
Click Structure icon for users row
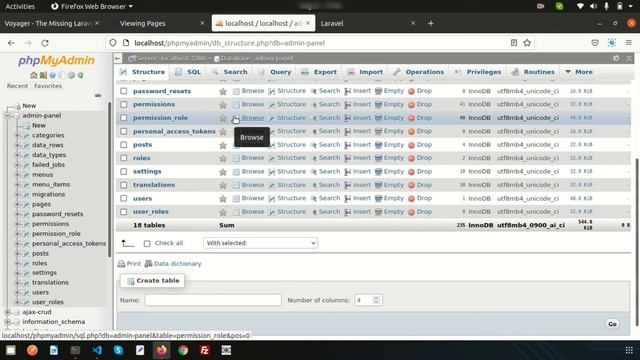(272, 199)
